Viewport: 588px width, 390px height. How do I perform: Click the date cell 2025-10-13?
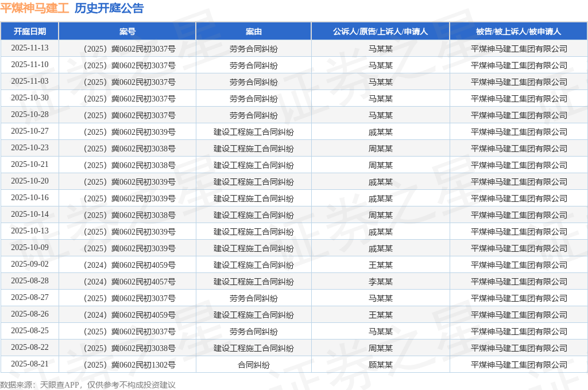pos(30,231)
